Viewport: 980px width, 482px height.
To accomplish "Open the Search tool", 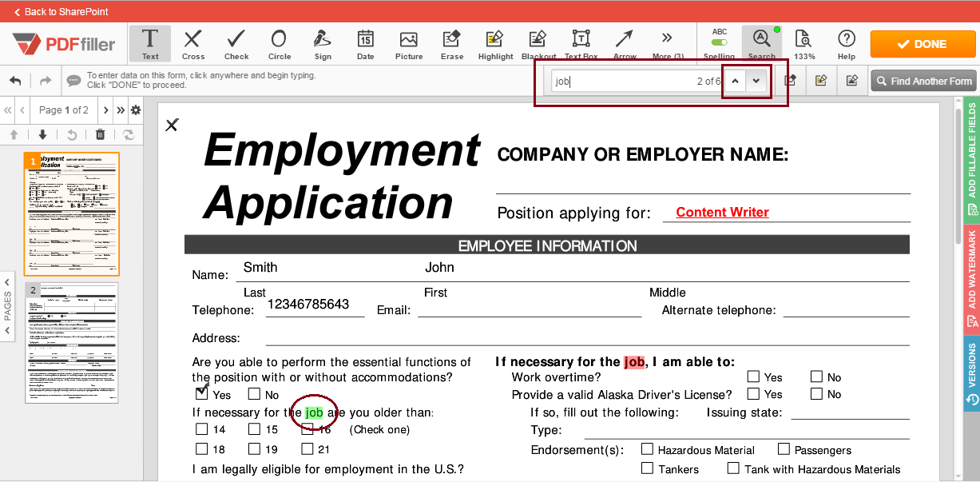I will tap(762, 44).
